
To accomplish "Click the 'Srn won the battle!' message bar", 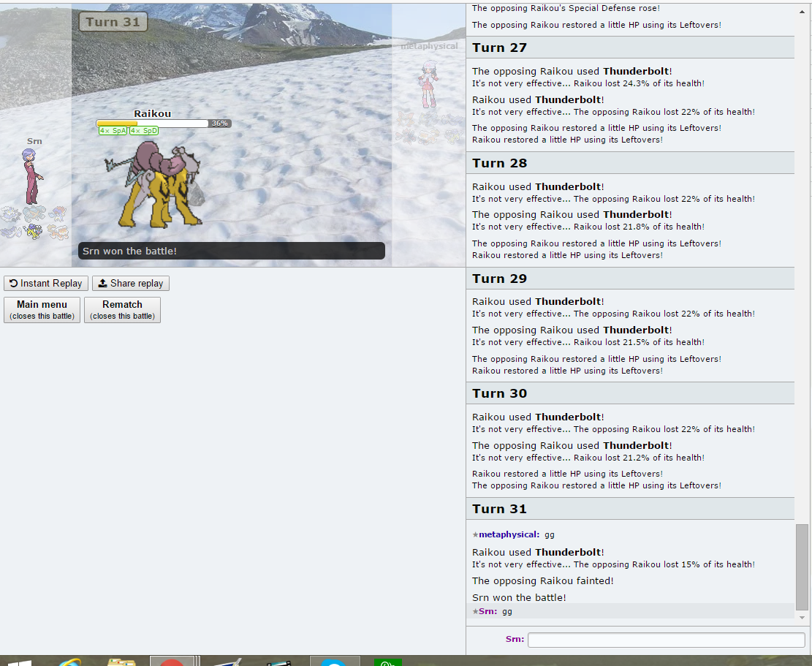I will [x=232, y=251].
